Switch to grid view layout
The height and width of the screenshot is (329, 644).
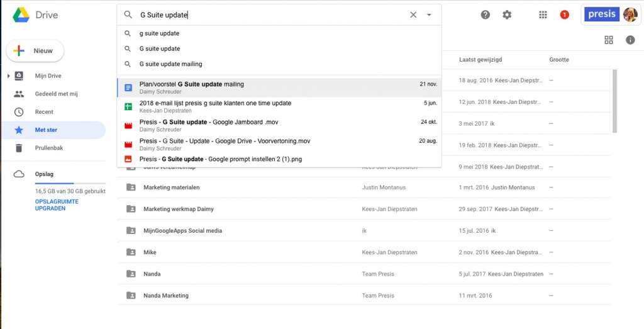click(609, 40)
